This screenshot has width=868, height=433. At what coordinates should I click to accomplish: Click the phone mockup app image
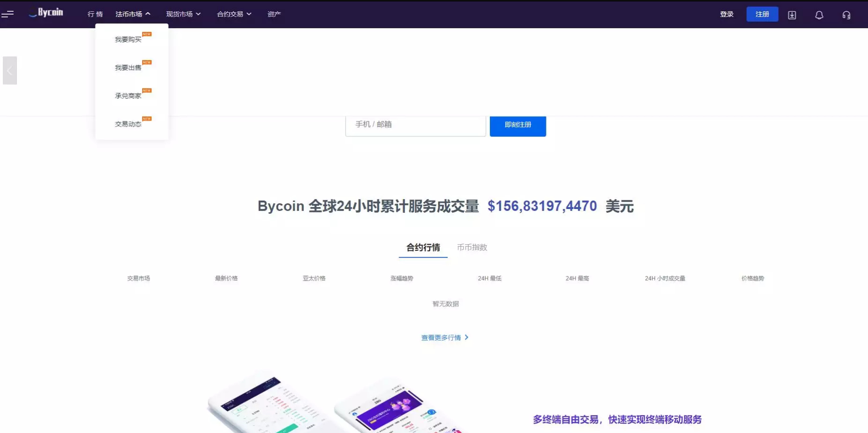336,402
